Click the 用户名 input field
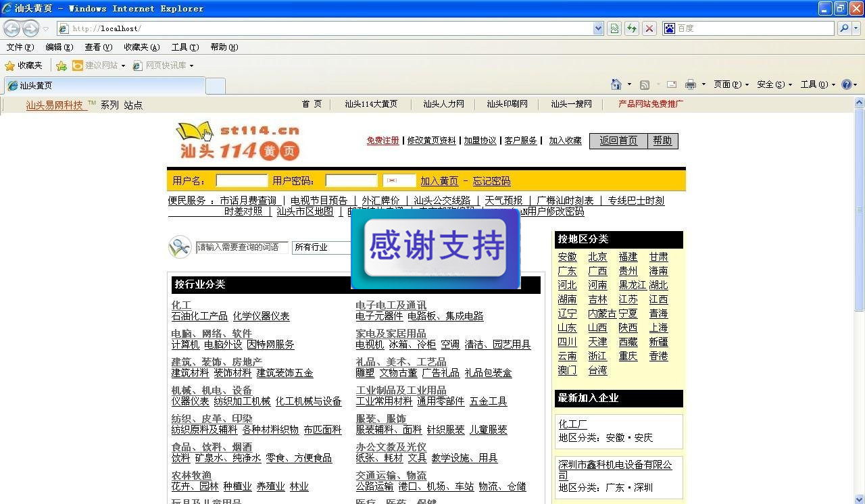 (242, 180)
